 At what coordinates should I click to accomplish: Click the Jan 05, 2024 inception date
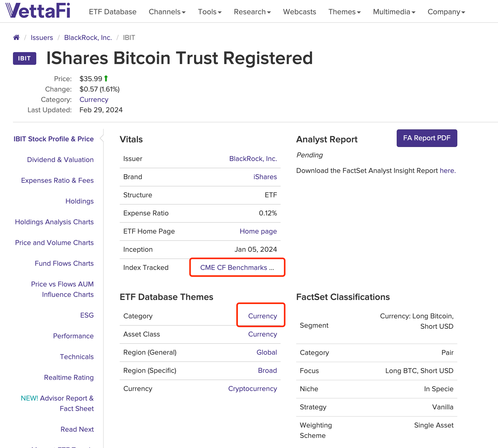pos(256,249)
